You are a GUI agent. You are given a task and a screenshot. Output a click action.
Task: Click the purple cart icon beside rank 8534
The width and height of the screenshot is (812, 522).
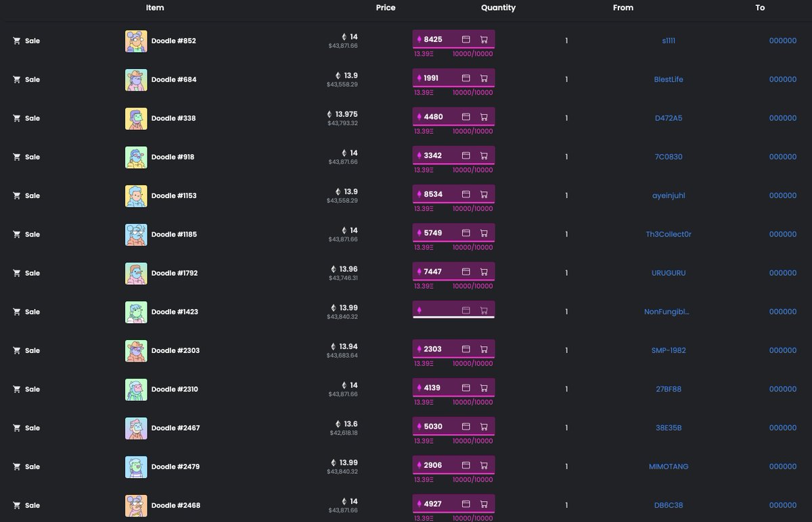click(x=484, y=194)
